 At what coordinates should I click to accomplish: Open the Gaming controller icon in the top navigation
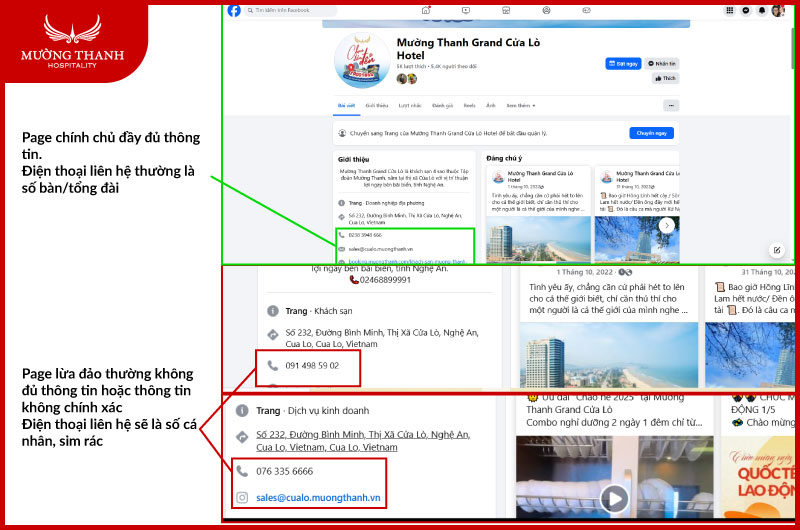click(x=587, y=10)
